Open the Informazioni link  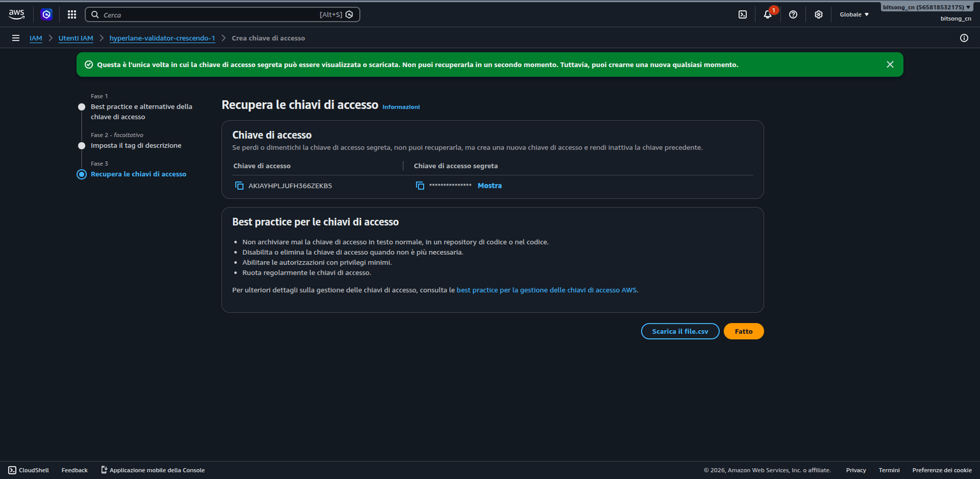[401, 107]
